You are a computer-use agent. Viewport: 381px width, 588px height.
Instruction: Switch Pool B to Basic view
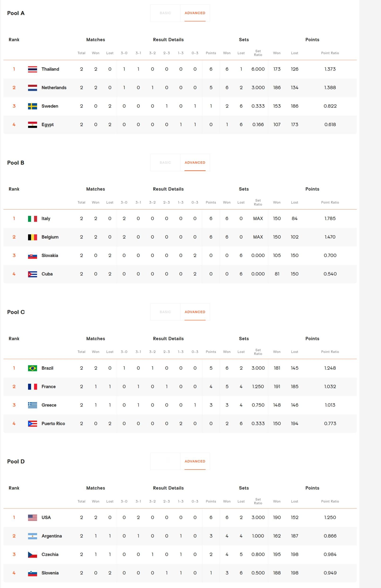(165, 162)
